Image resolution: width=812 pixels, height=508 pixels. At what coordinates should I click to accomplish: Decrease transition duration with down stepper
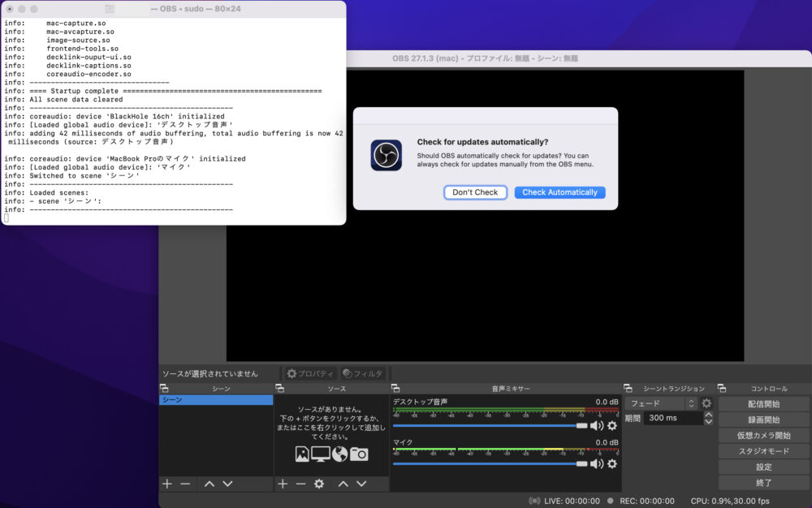[708, 422]
